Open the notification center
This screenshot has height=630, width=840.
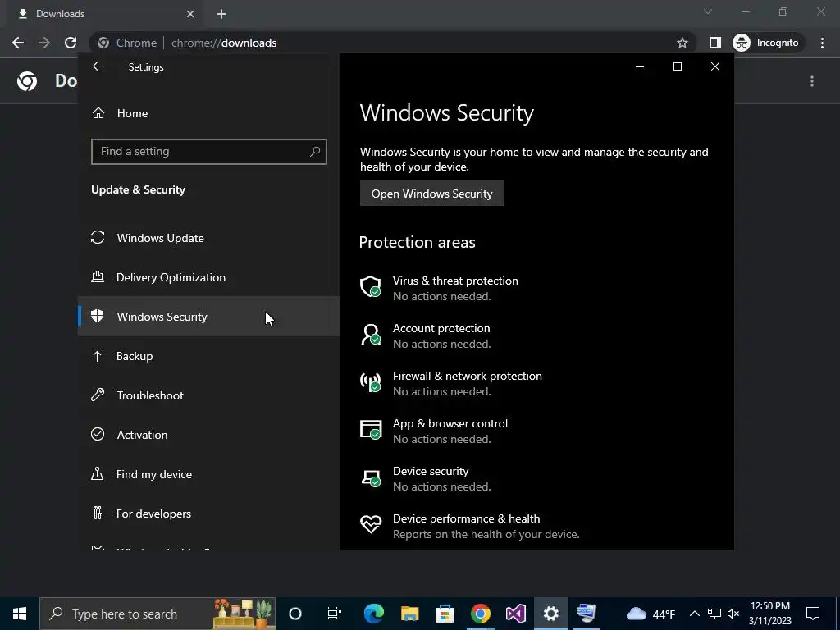pos(813,614)
